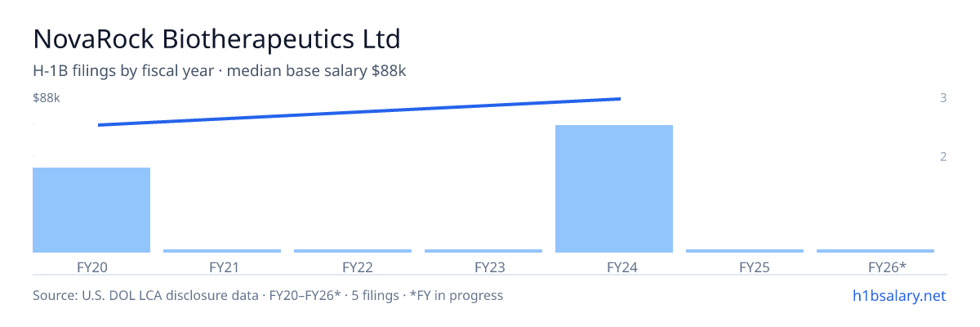980x327 pixels.
Task: Click the H-1B filings subtitle text
Action: 220,71
